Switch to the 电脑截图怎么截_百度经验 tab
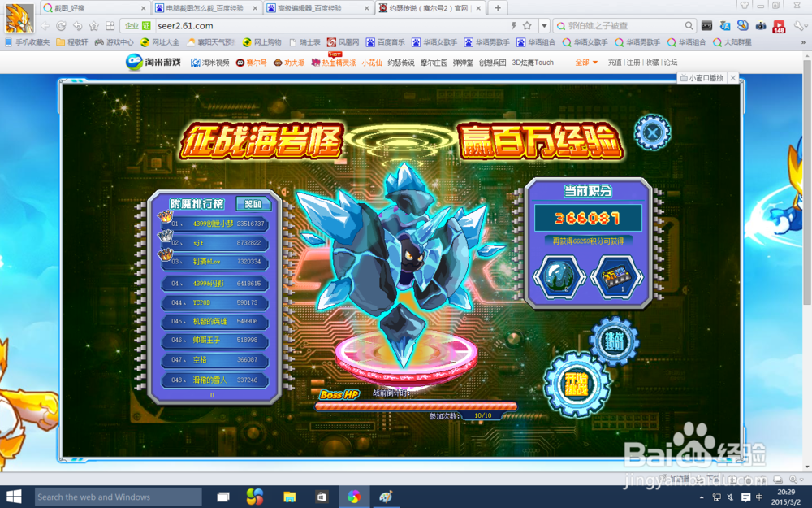The height and width of the screenshot is (508, 812). (206, 8)
